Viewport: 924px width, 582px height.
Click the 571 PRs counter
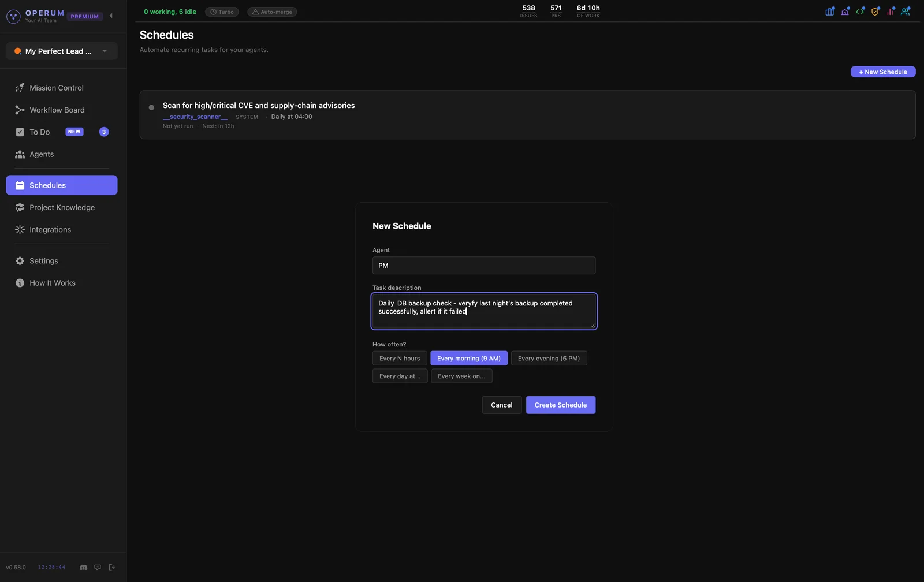click(556, 12)
